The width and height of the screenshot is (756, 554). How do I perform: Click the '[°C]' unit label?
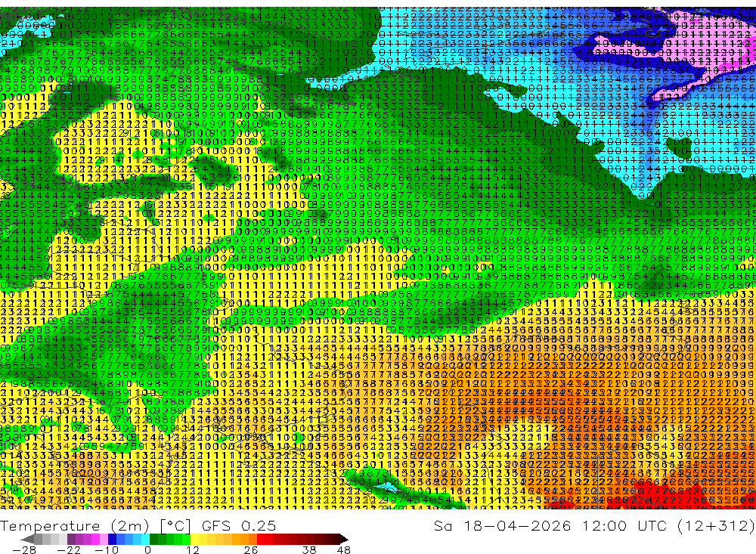[175, 526]
